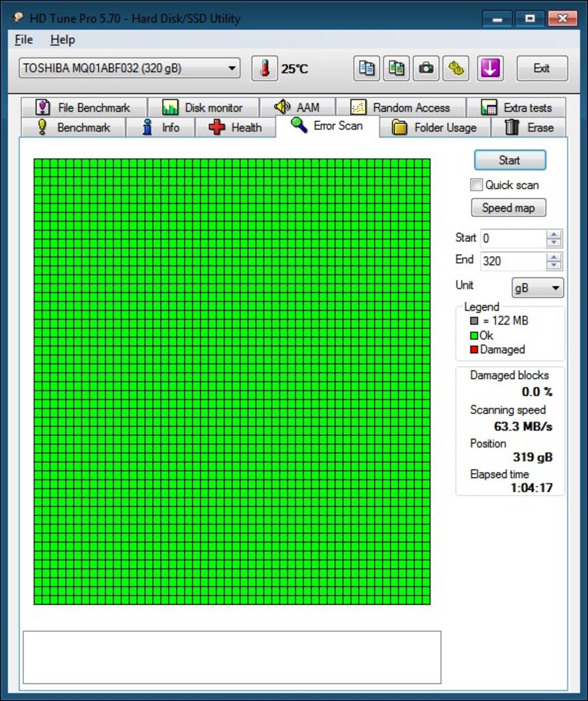Click the purple download arrow icon
Screen dimensions: 588x701
pos(491,68)
